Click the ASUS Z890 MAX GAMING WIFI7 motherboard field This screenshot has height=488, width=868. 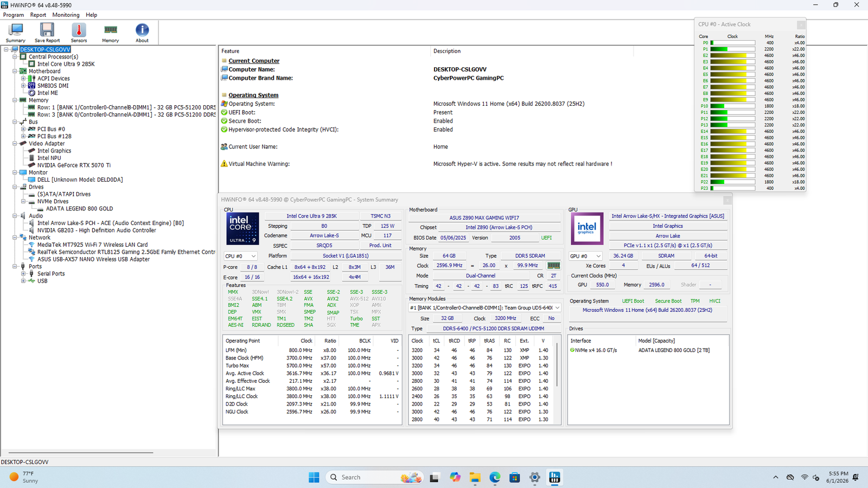(484, 218)
